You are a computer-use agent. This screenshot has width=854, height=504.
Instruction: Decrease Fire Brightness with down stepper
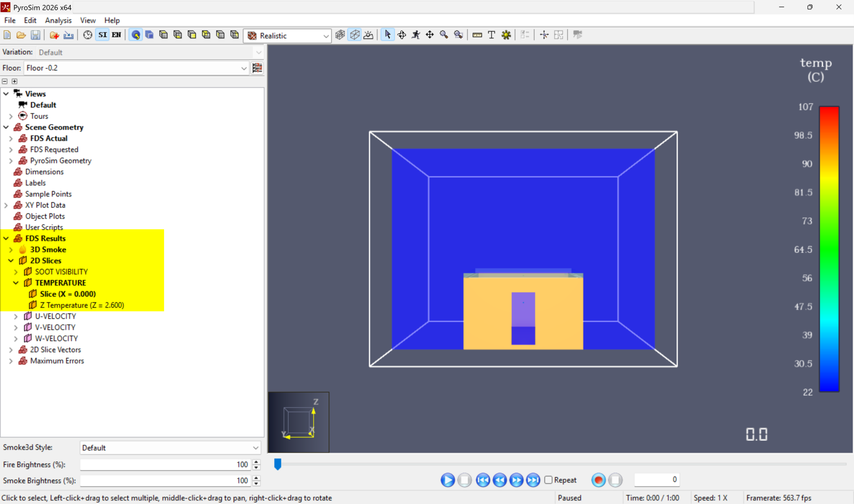tap(257, 468)
